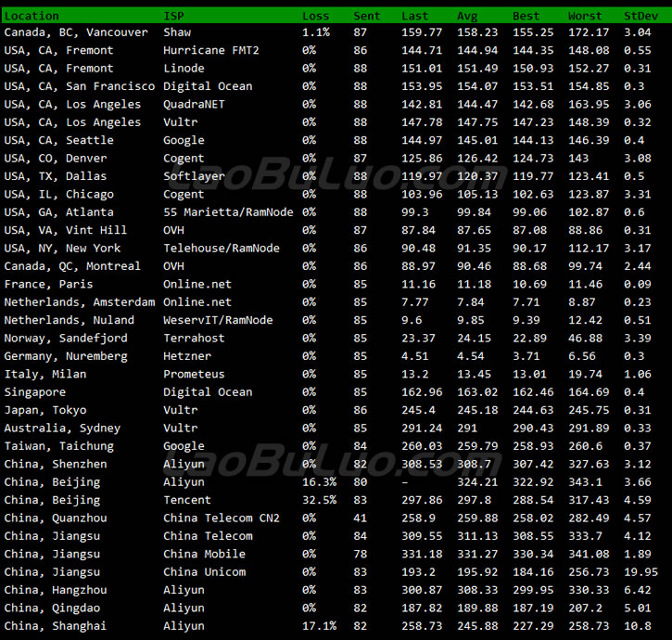Click the Best column header
Screen dimensions: 672x640
click(x=526, y=17)
